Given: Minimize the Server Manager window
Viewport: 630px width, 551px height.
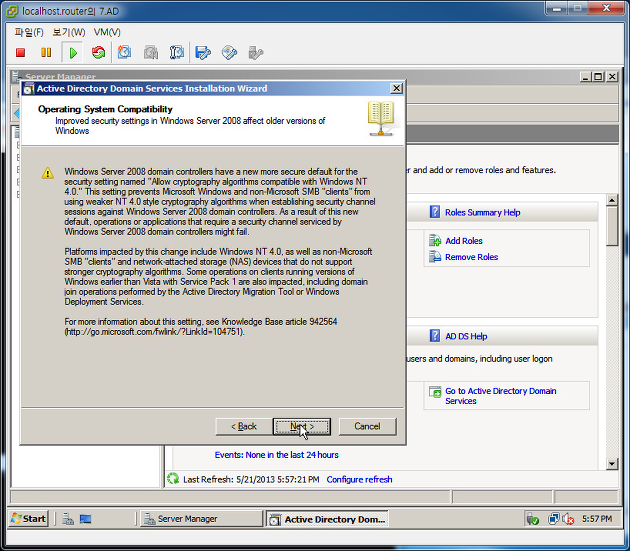Looking at the screenshot, I should click(585, 76).
